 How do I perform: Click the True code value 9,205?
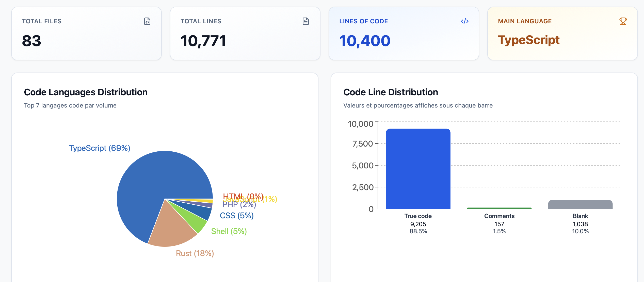click(x=418, y=224)
